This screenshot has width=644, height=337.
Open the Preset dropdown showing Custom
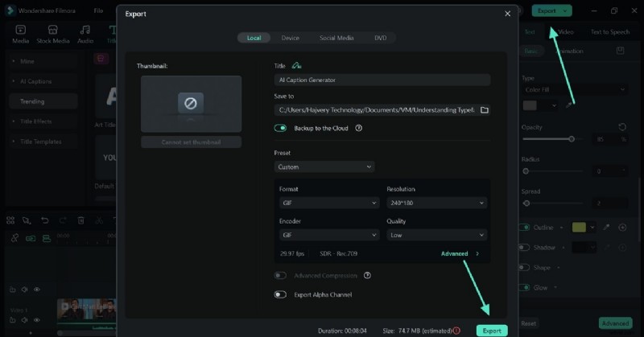pyautogui.click(x=324, y=166)
